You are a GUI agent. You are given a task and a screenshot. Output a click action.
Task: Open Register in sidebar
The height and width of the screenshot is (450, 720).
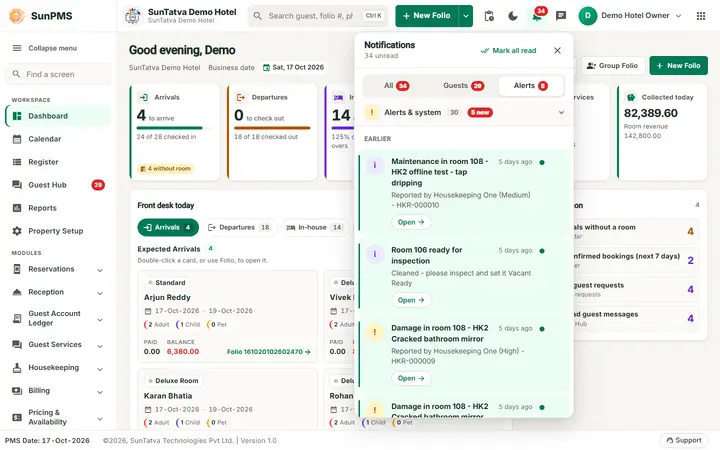click(58, 162)
